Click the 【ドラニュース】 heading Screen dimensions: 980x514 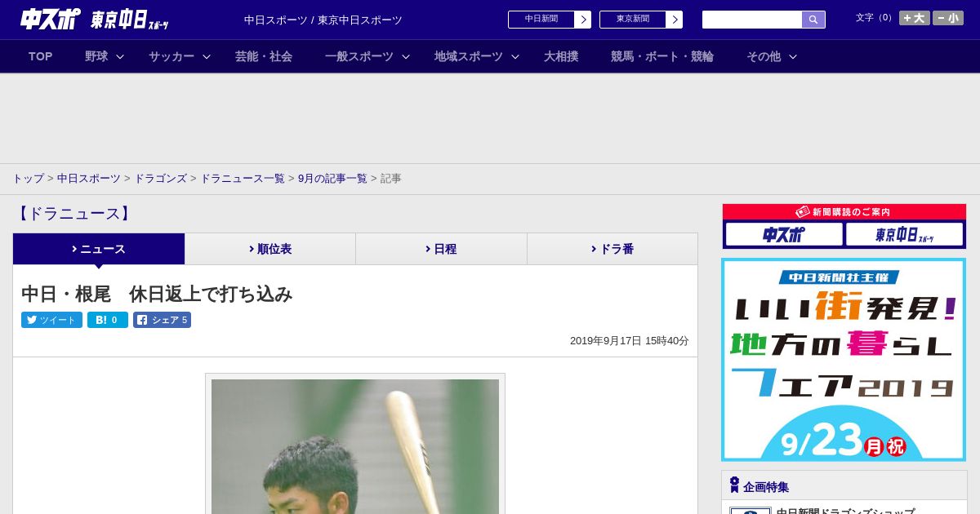73,214
